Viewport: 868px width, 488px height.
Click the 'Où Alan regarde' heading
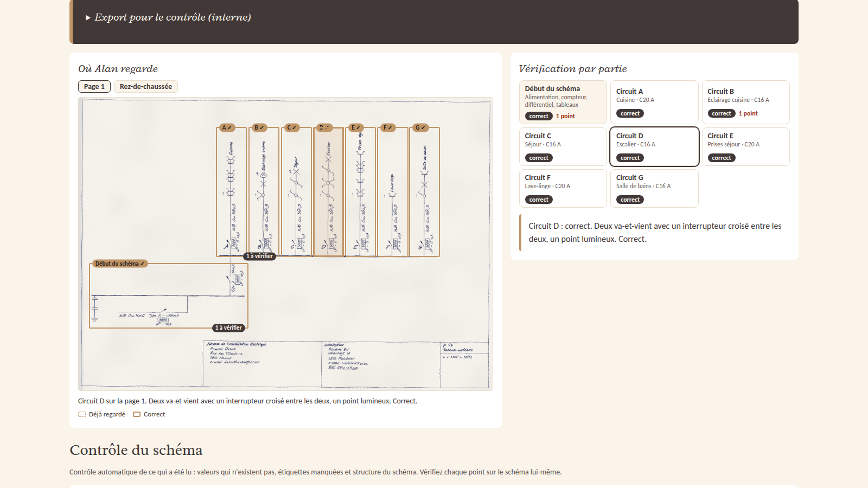[x=118, y=69]
